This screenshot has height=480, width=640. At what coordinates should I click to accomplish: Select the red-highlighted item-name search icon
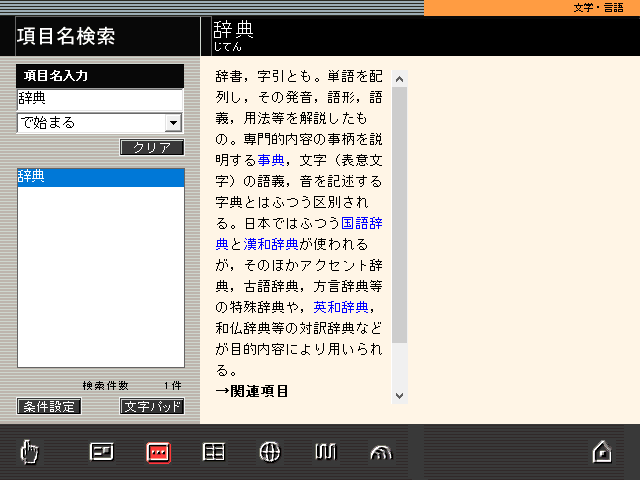(x=158, y=452)
